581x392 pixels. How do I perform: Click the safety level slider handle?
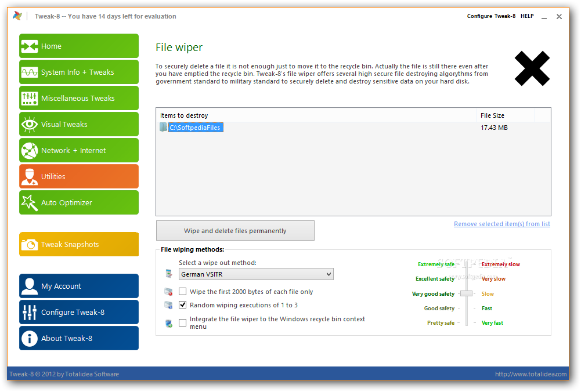tap(467, 293)
